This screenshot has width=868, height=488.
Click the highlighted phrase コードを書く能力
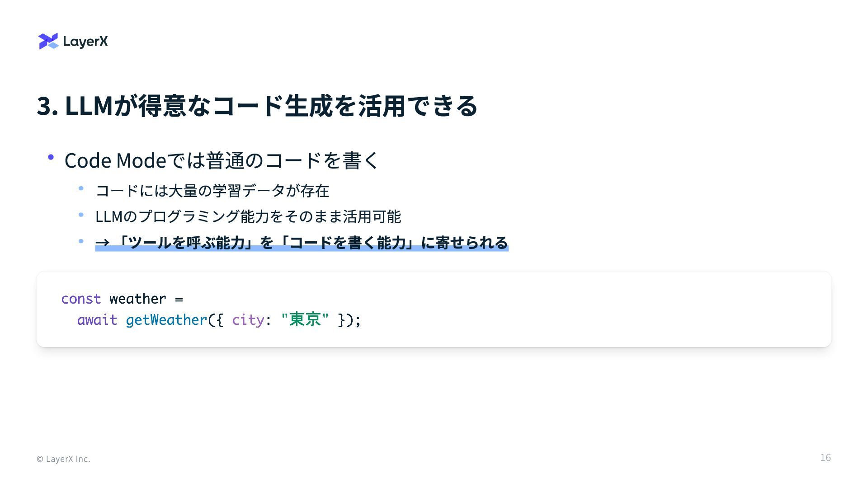347,243
